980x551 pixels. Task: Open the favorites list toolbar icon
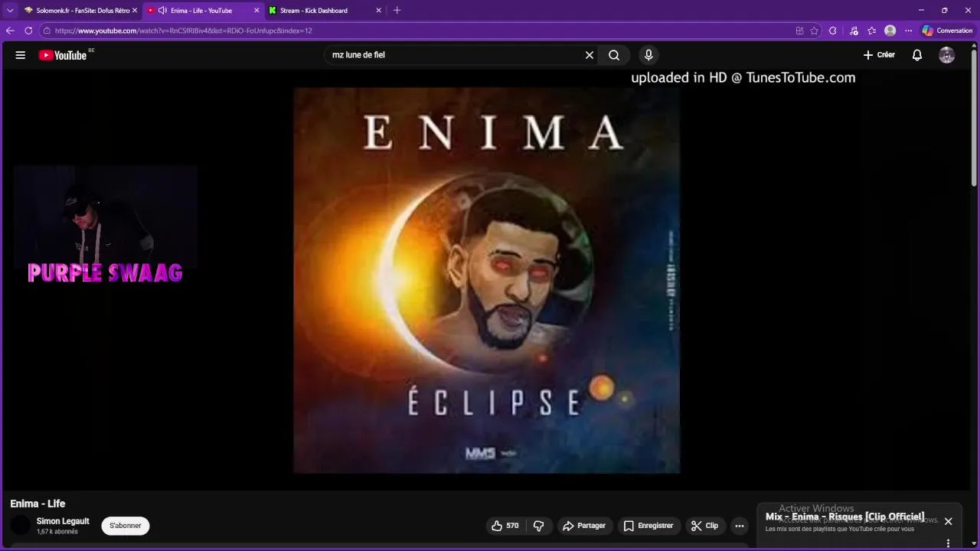pyautogui.click(x=872, y=31)
